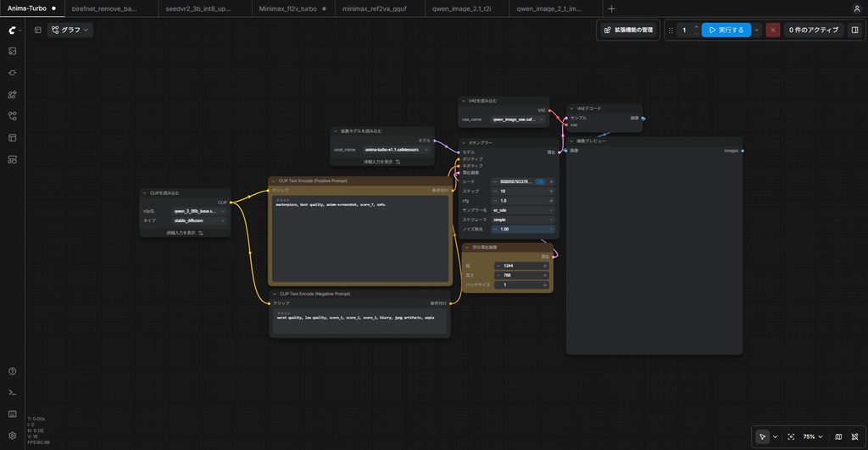Screen dimensions: 868x450
Task: Open the sampler name er_sde dropdown
Action: click(522, 210)
